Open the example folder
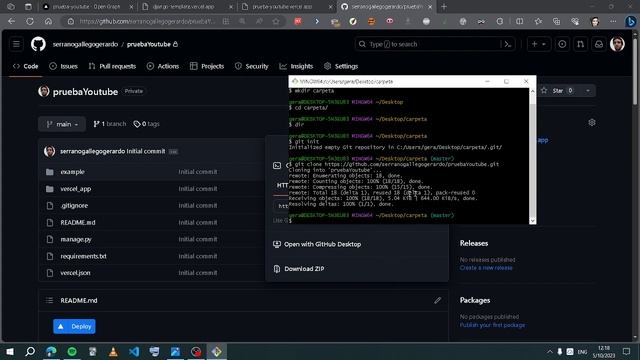The width and height of the screenshot is (640, 360). pos(73,172)
